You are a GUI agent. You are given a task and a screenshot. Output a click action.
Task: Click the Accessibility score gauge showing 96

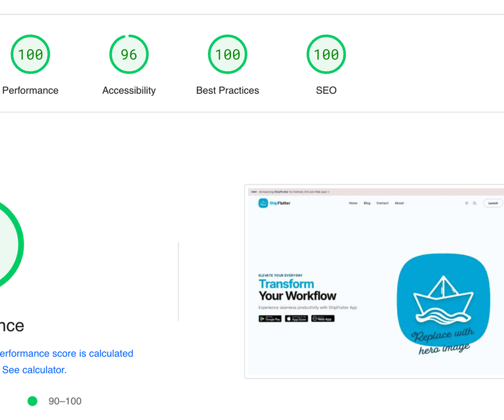click(x=129, y=54)
